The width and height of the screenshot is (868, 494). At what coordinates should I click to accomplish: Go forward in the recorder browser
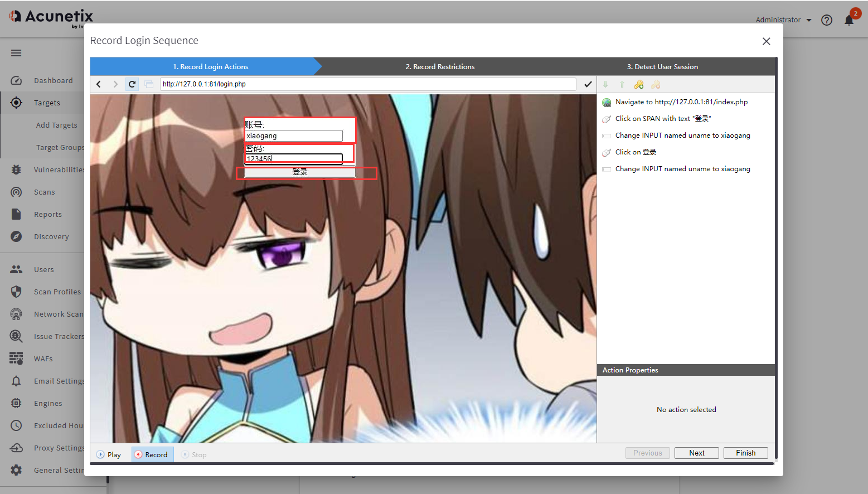click(x=115, y=84)
